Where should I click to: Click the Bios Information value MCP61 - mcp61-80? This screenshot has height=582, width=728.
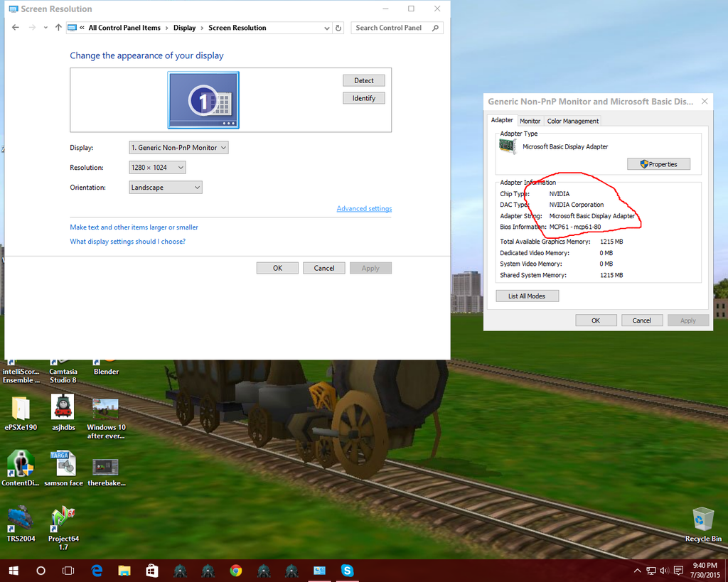(574, 227)
